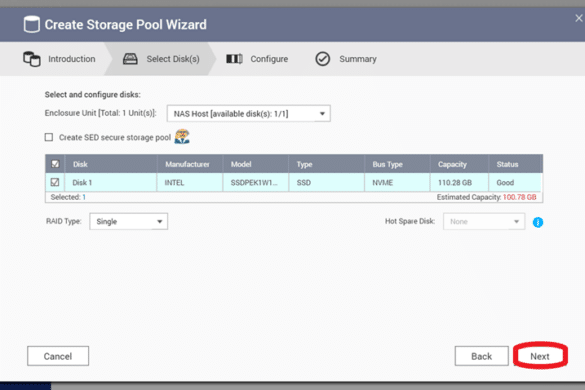Viewport: 585px width, 390px height.
Task: Click the Selected: 1 count text
Action: 68,197
